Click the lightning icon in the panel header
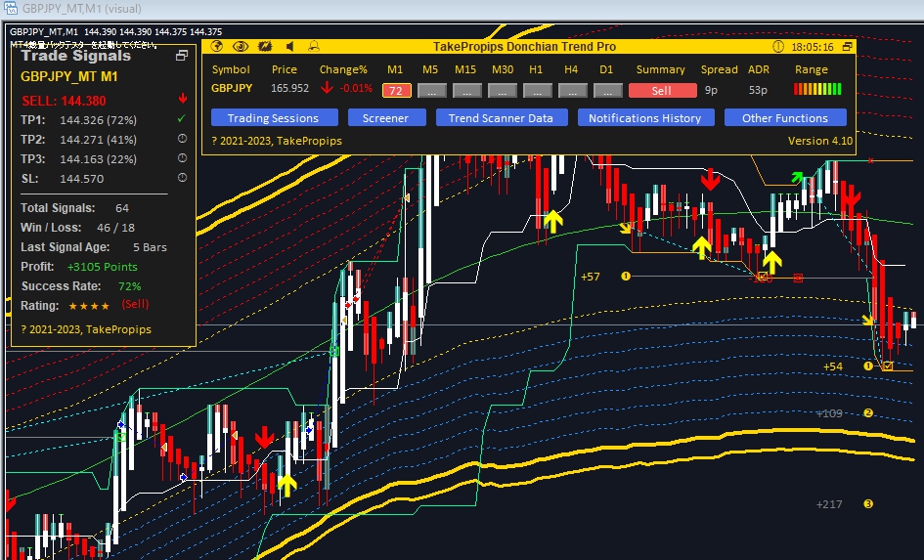This screenshot has width=924, height=560. tap(265, 46)
